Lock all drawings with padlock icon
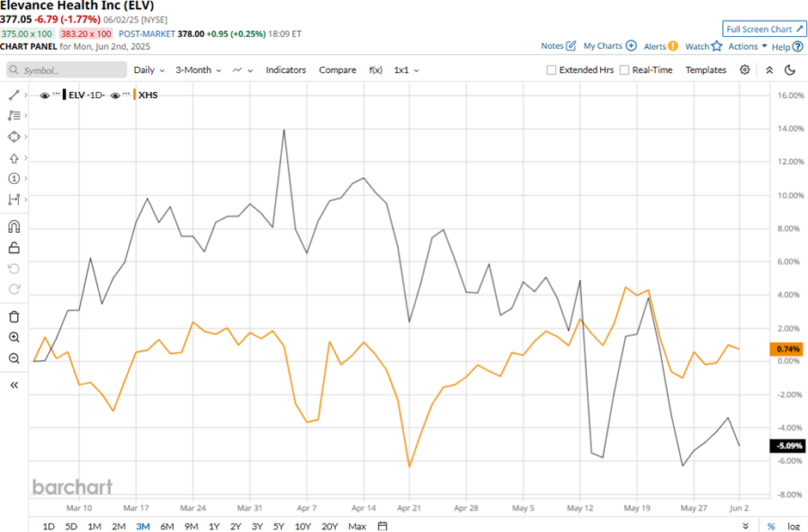This screenshot has width=808, height=532. (x=14, y=248)
